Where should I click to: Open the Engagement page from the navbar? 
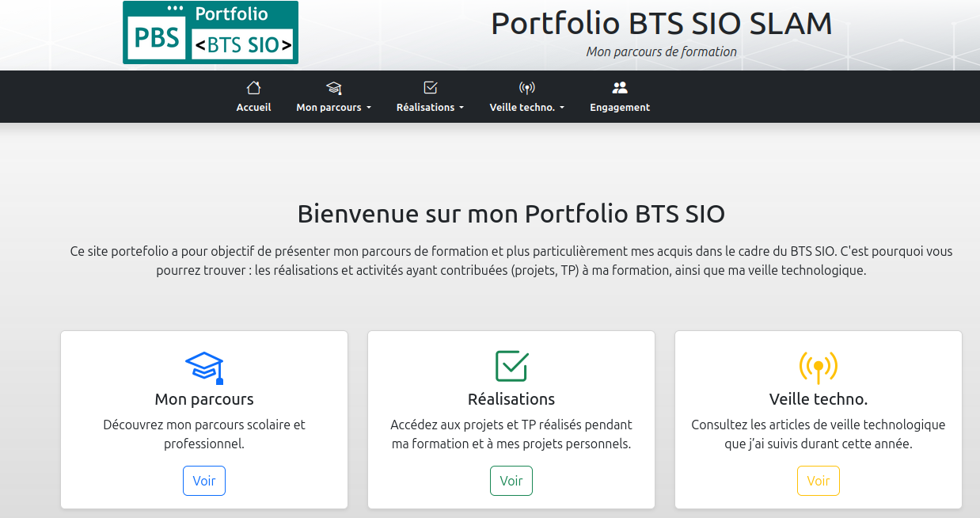pyautogui.click(x=620, y=107)
